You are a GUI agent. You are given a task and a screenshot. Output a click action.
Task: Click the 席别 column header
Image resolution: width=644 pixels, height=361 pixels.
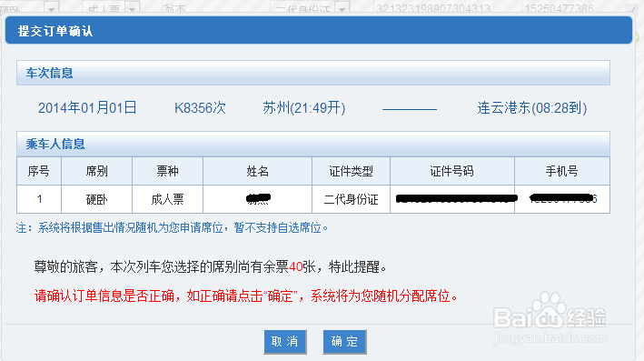click(x=96, y=171)
